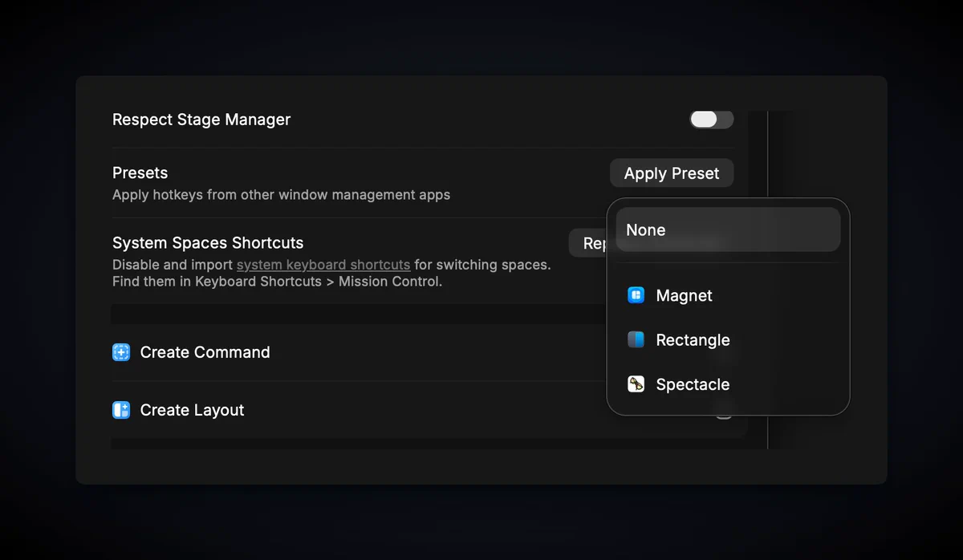Viewport: 963px width, 560px height.
Task: Select None in the preset menu
Action: coord(728,229)
